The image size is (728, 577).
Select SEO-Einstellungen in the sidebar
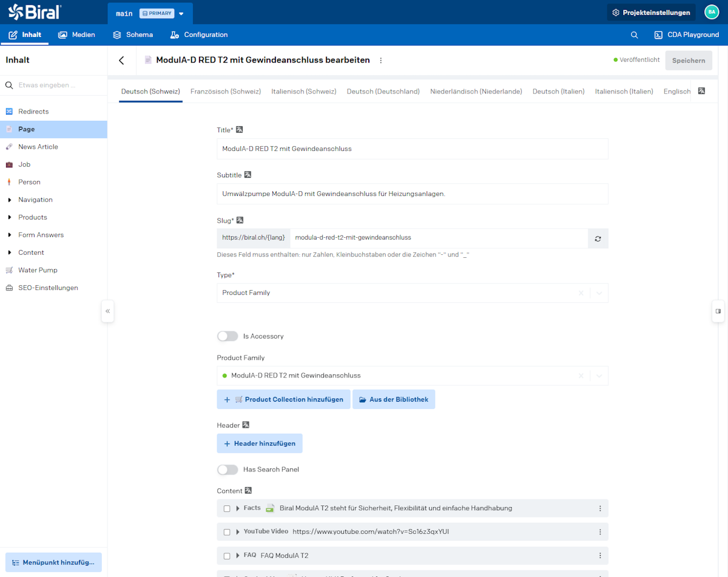[48, 288]
